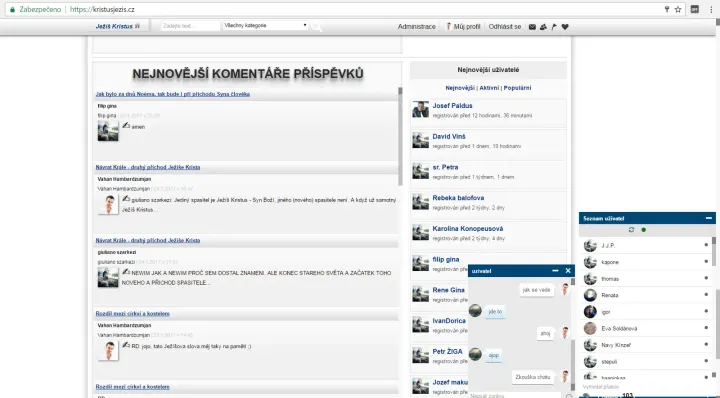Open Rene Gina profile link
720x398 pixels.
[x=448, y=290]
